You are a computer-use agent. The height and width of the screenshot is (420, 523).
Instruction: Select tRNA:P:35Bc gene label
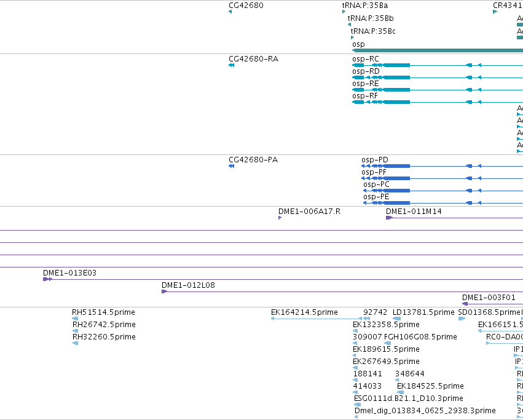tap(373, 31)
